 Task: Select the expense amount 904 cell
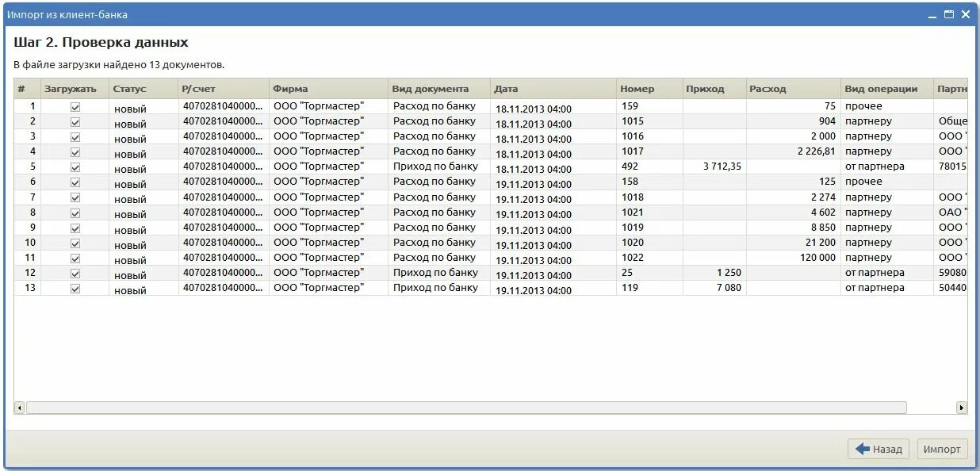coord(794,122)
